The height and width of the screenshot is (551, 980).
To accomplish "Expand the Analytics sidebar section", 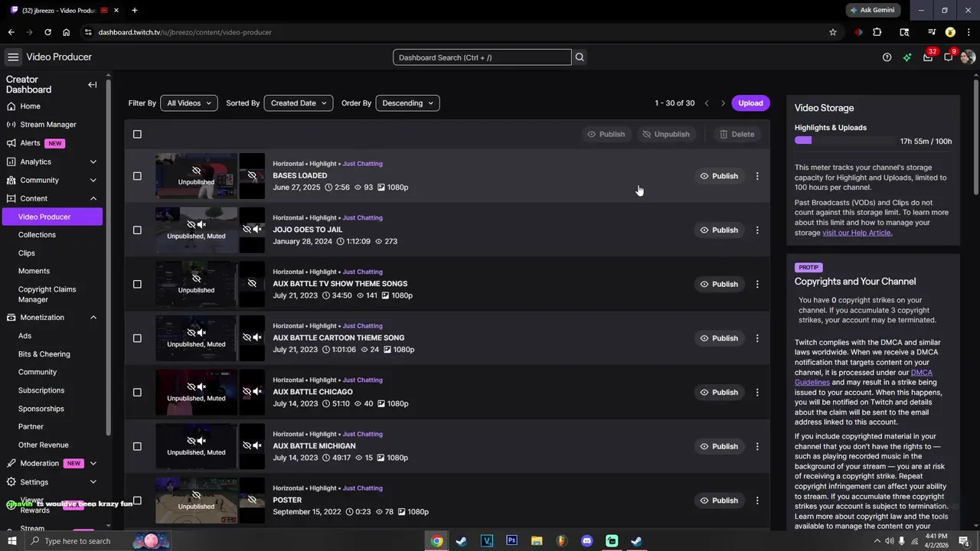I will point(93,161).
